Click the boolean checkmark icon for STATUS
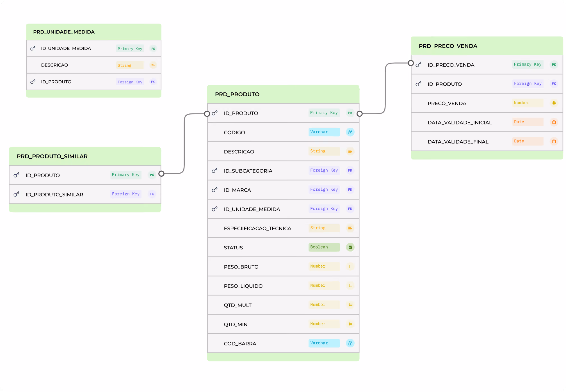The height and width of the screenshot is (392, 566). point(350,247)
